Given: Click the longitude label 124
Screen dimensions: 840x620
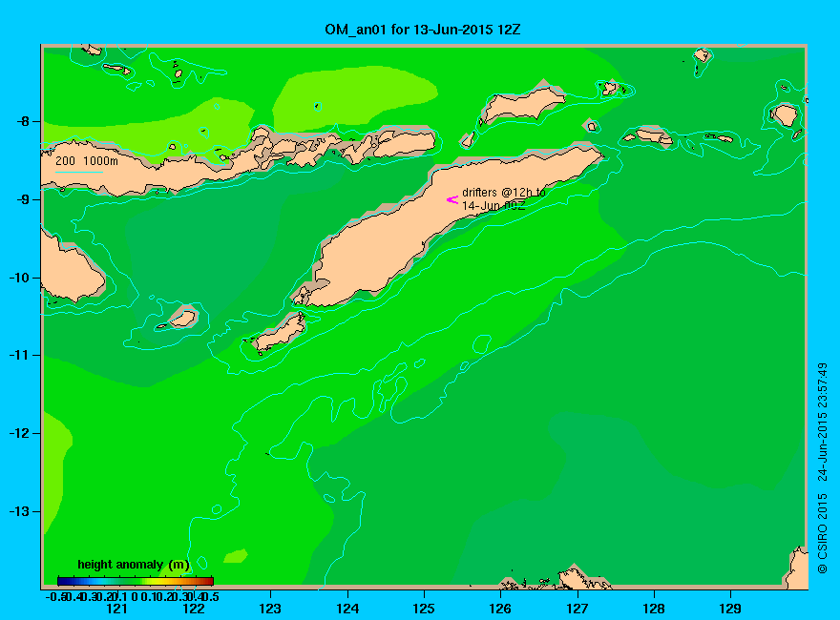Looking at the screenshot, I should 347,609.
